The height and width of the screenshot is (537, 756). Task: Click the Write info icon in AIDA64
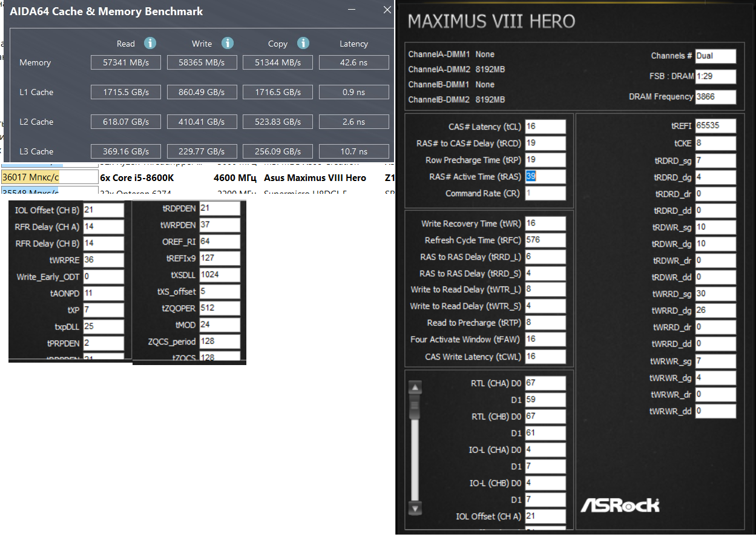227,44
